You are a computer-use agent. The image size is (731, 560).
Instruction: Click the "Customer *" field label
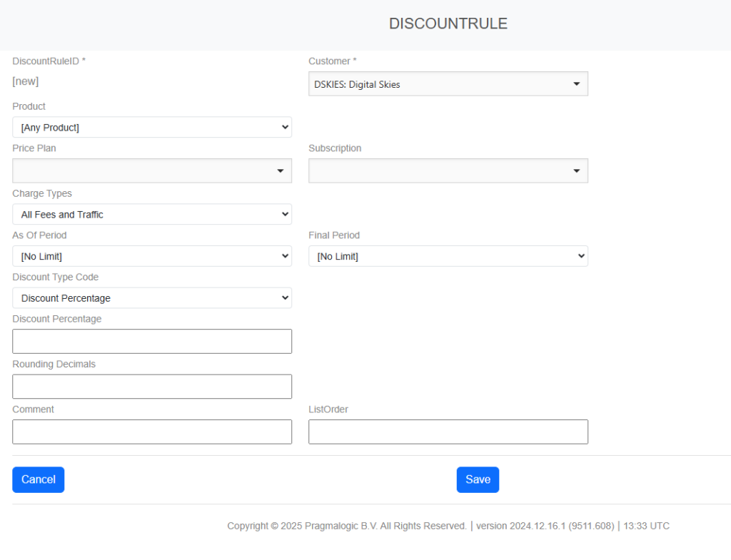click(x=332, y=61)
